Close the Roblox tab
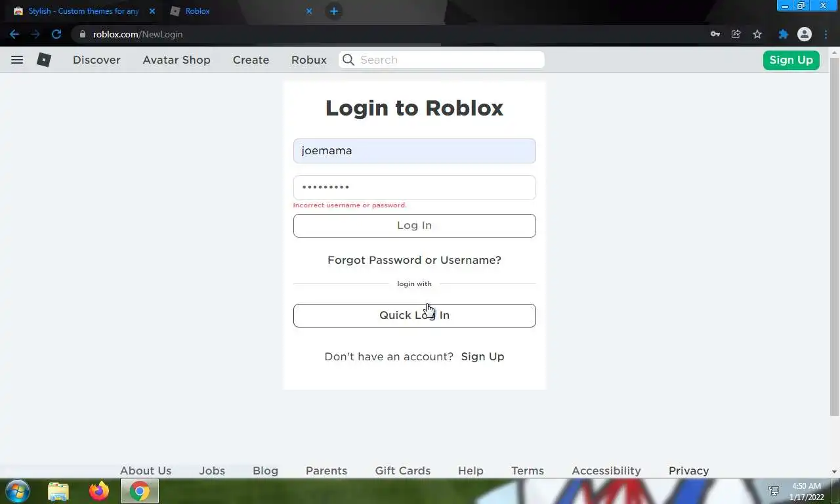This screenshot has height=504, width=840. 309,11
